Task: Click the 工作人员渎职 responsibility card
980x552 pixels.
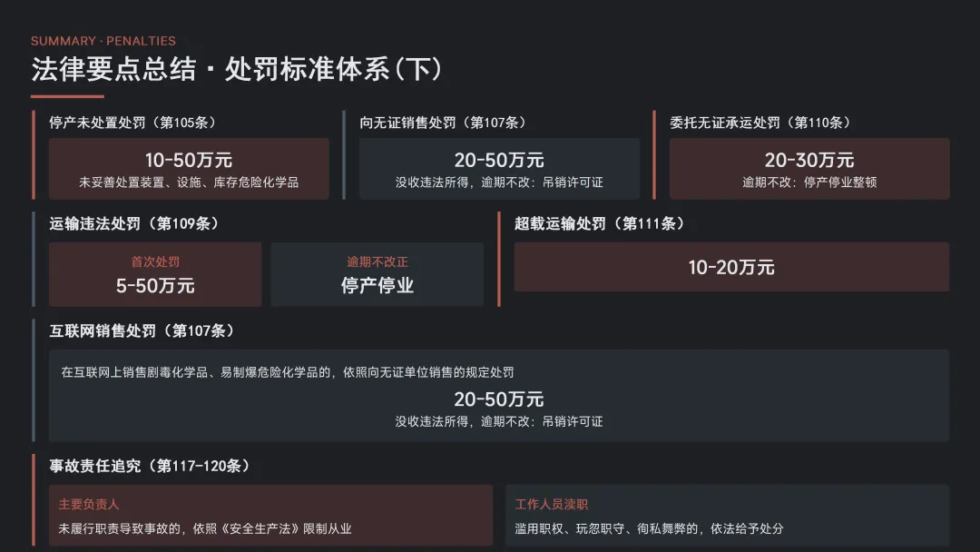Action: pyautogui.click(x=727, y=516)
